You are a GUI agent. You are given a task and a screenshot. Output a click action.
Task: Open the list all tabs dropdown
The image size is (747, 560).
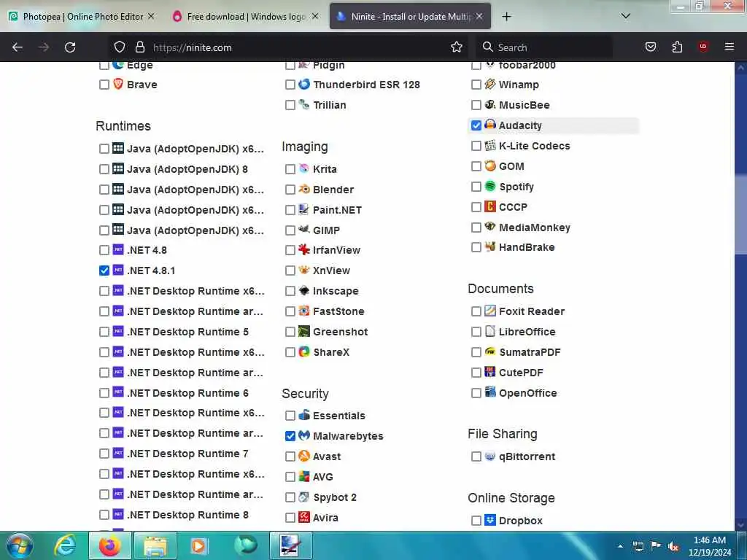(x=625, y=16)
